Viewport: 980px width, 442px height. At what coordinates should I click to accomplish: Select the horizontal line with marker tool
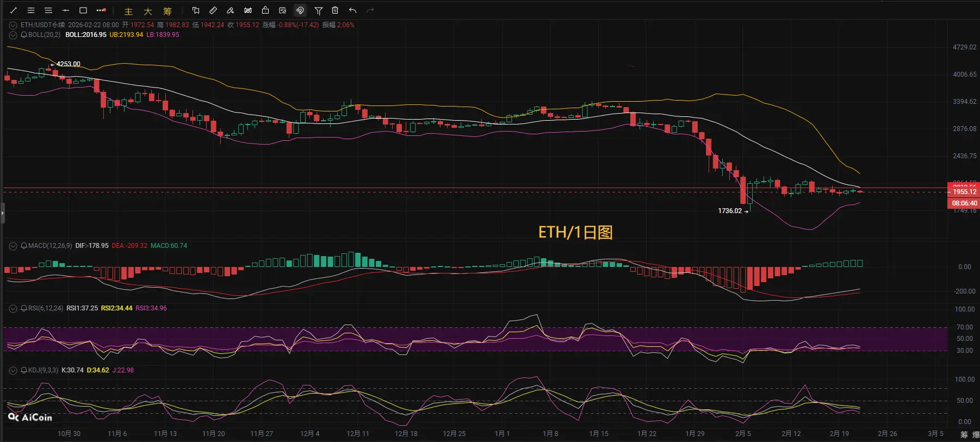[66, 10]
